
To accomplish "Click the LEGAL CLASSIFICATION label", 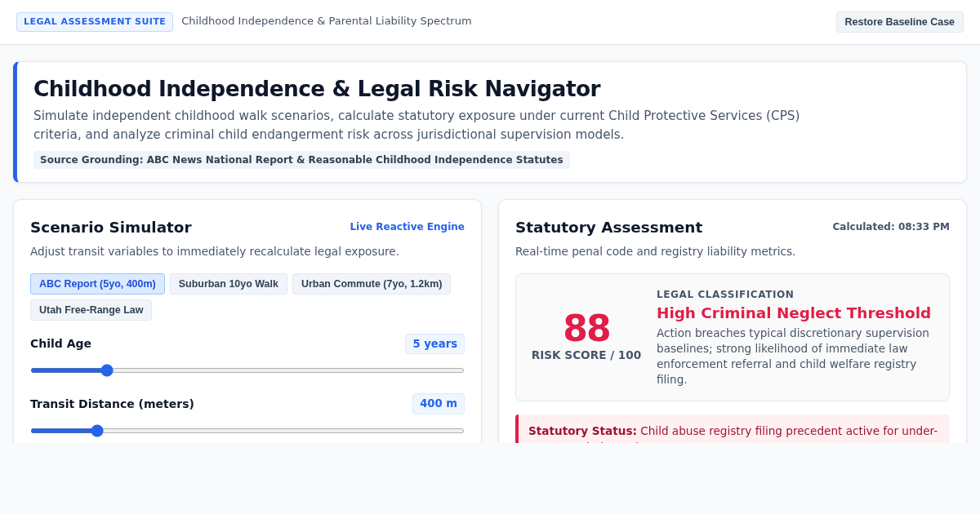I will [x=725, y=295].
